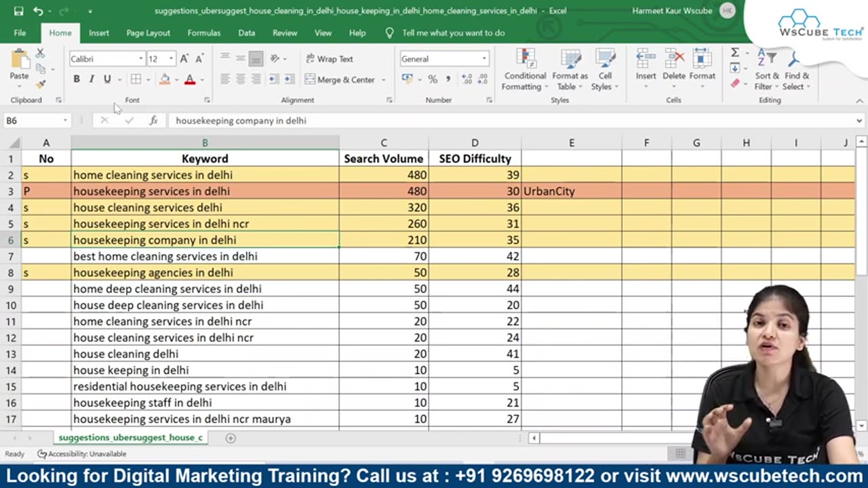Increase cell indent
Screen dimensions: 868x488
289,79
